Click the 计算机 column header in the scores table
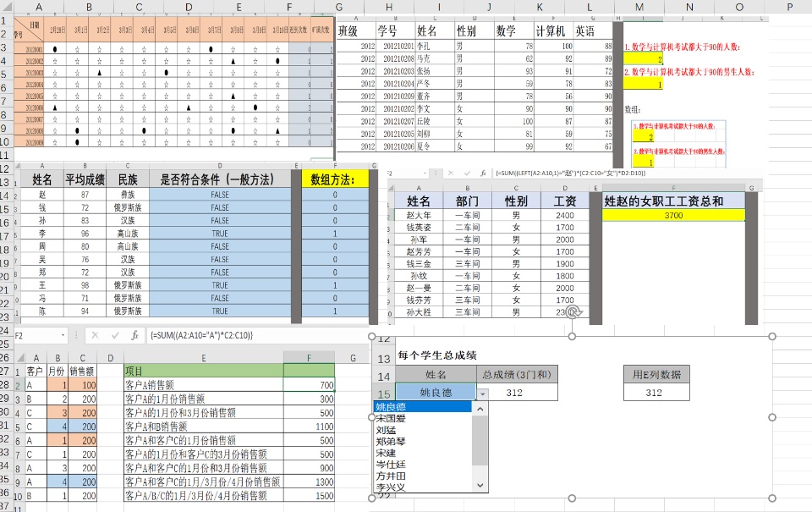Viewport: 812px width, 512px height. (x=553, y=31)
